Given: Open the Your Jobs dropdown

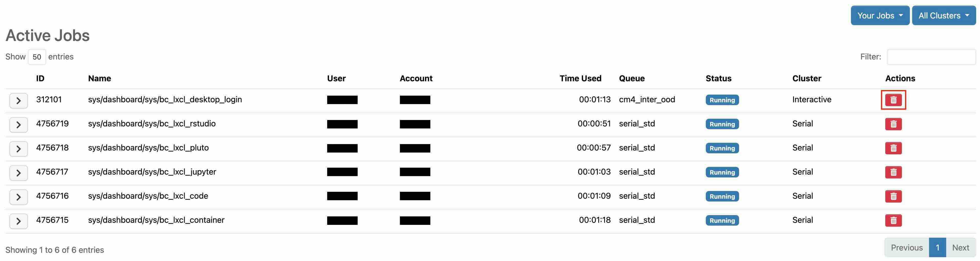Looking at the screenshot, I should (880, 16).
